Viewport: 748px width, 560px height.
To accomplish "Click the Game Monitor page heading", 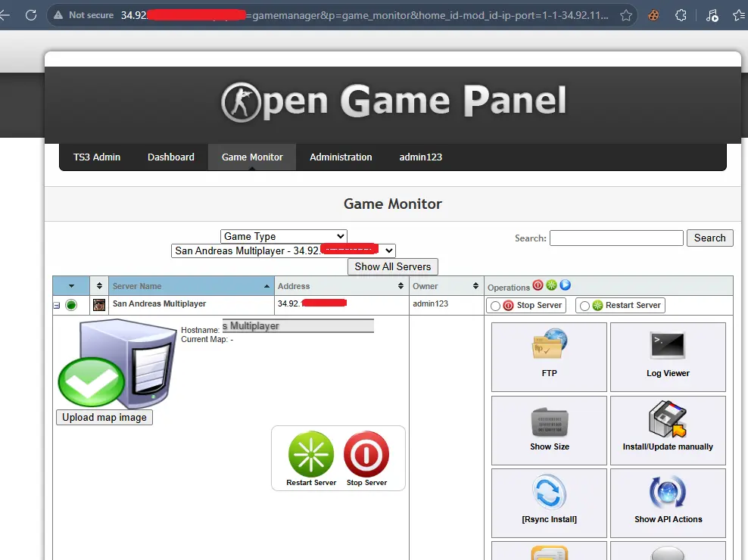I will 393,204.
